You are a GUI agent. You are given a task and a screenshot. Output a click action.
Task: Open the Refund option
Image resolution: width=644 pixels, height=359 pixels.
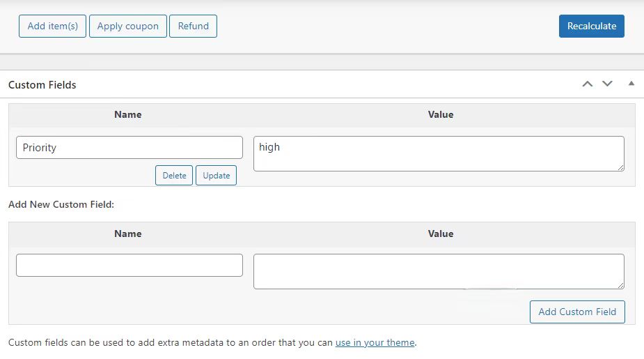click(193, 26)
